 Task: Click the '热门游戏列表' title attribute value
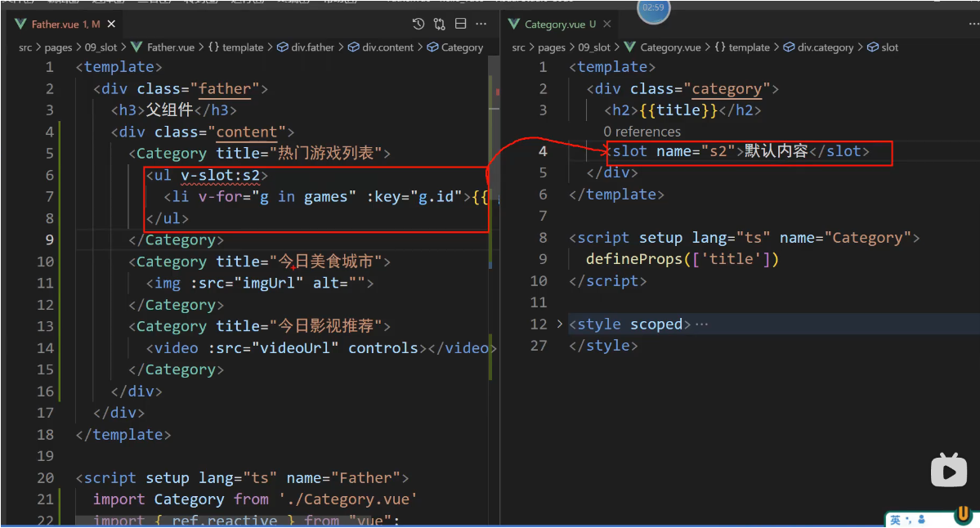coord(325,153)
